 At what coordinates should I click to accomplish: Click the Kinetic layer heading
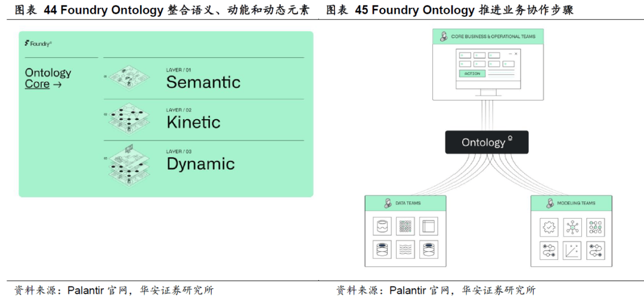tap(193, 122)
